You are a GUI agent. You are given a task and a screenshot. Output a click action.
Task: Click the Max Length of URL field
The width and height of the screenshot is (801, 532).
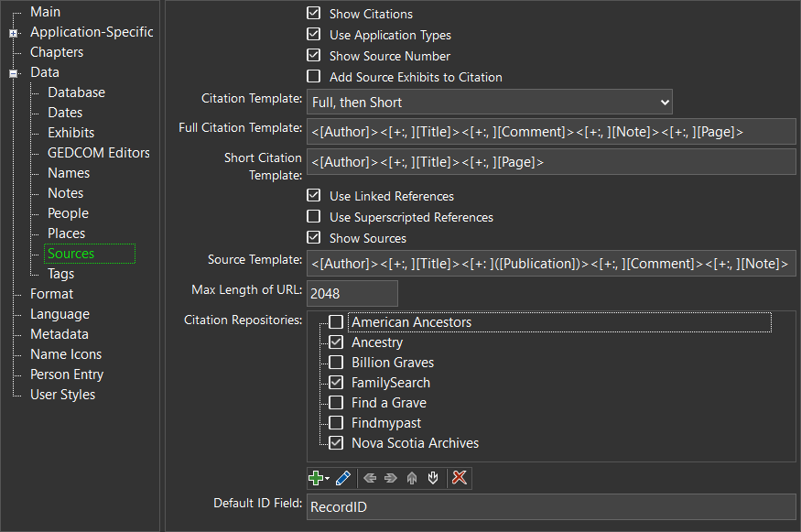click(352, 293)
